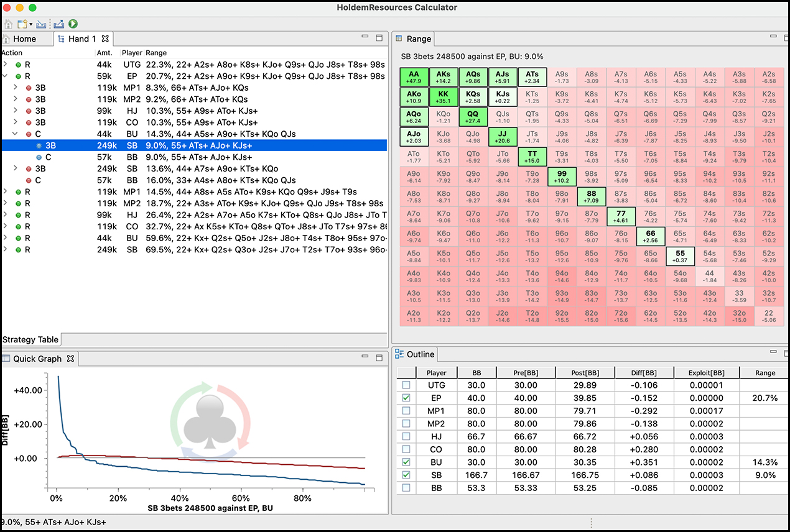Minimize the Quick Graph panel

point(365,357)
